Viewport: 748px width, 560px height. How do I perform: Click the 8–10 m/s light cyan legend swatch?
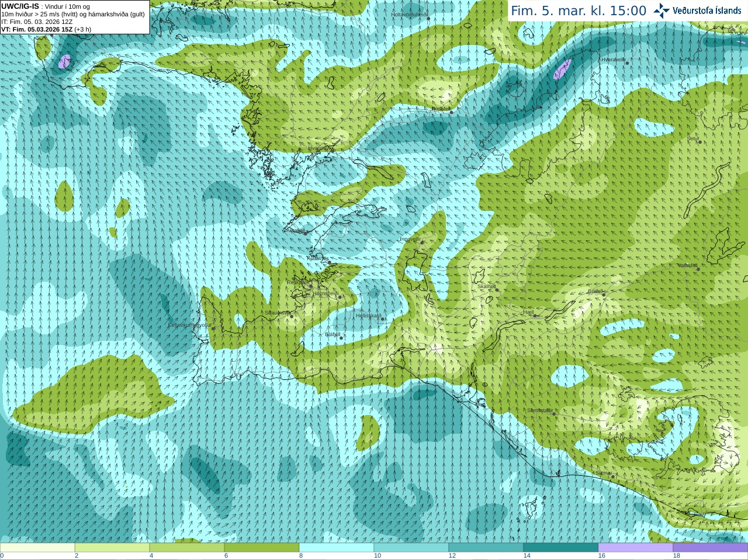click(x=337, y=548)
